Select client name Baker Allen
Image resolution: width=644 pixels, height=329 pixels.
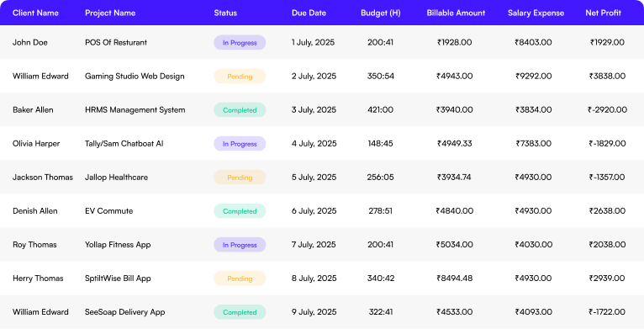click(x=33, y=109)
